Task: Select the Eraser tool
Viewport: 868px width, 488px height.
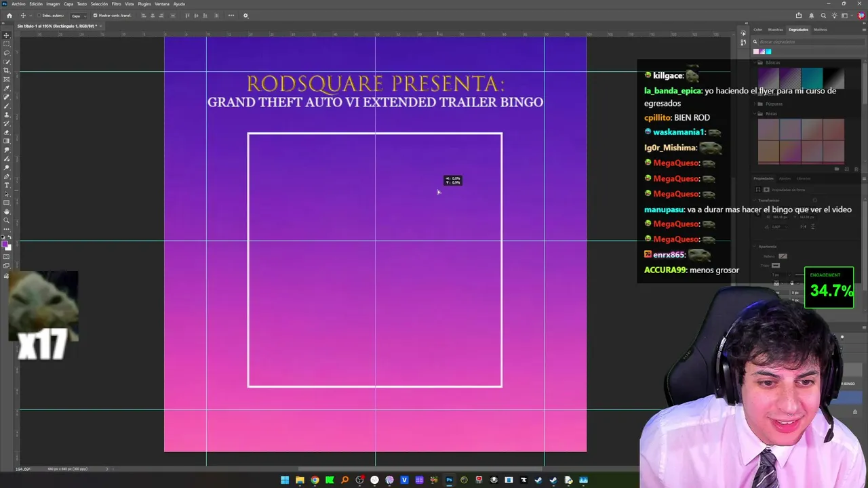Action: click(x=7, y=132)
